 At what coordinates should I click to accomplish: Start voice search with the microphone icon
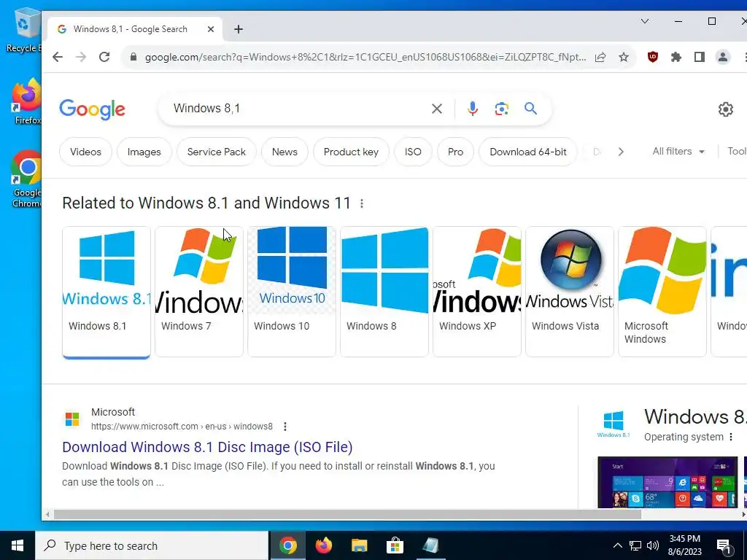tap(472, 109)
